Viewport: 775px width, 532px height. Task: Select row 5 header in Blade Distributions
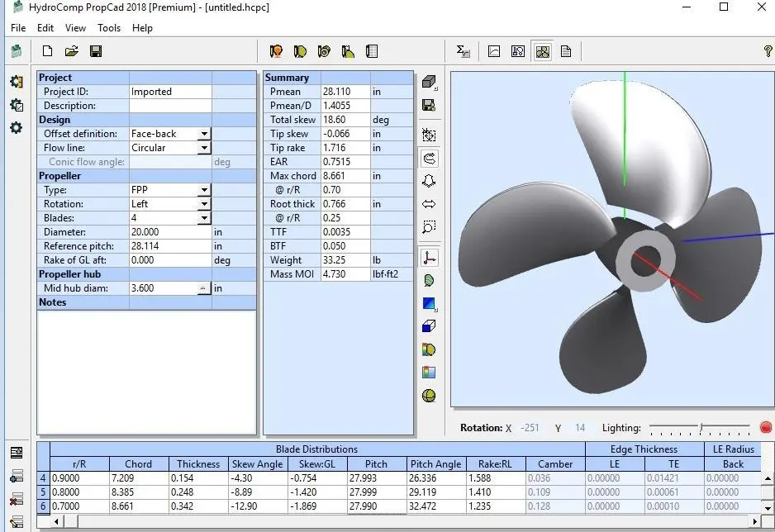click(x=44, y=492)
